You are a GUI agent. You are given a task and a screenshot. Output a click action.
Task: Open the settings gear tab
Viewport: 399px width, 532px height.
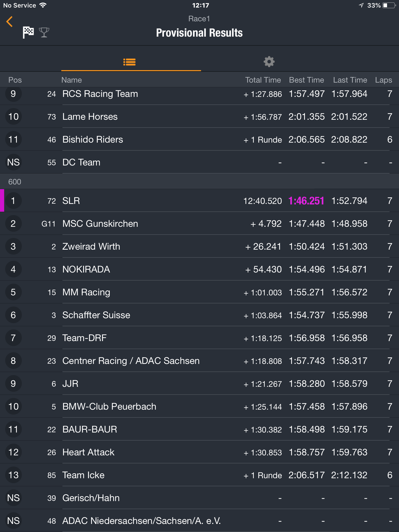[x=269, y=62]
